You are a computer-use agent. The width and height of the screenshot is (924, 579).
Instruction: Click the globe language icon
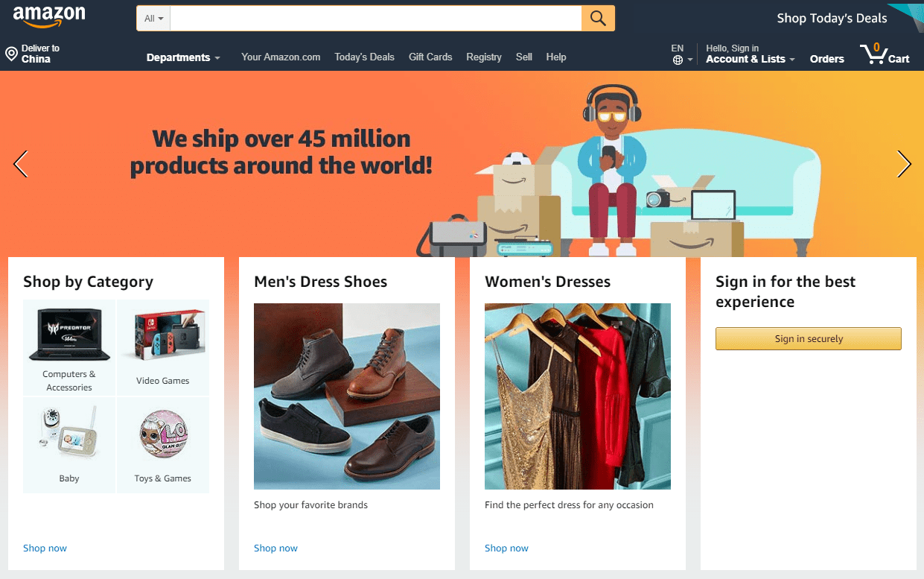click(678, 60)
